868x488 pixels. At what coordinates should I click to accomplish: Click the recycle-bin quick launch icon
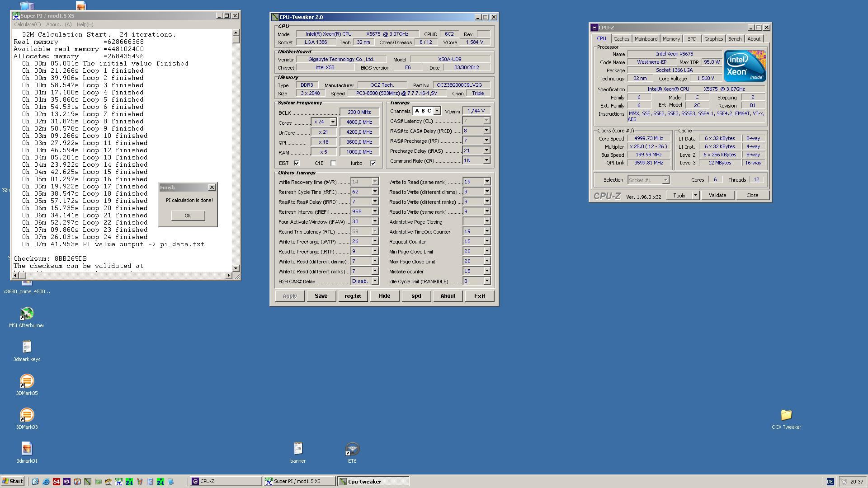click(x=140, y=482)
